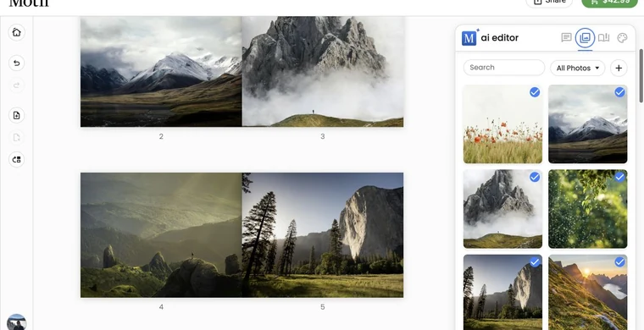The image size is (644, 330).
Task: Open the AI chat comment tab
Action: [566, 38]
